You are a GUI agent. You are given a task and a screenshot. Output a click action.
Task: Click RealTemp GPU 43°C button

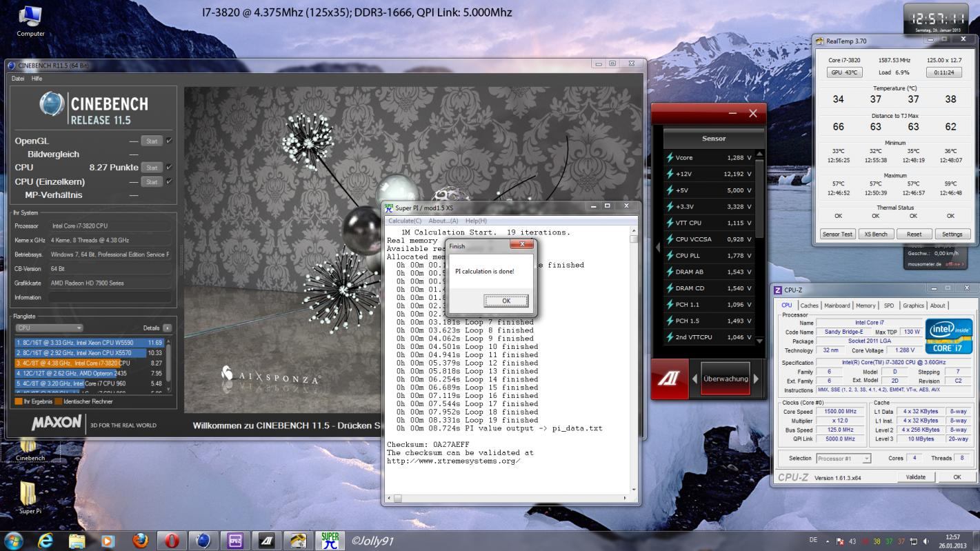[846, 72]
